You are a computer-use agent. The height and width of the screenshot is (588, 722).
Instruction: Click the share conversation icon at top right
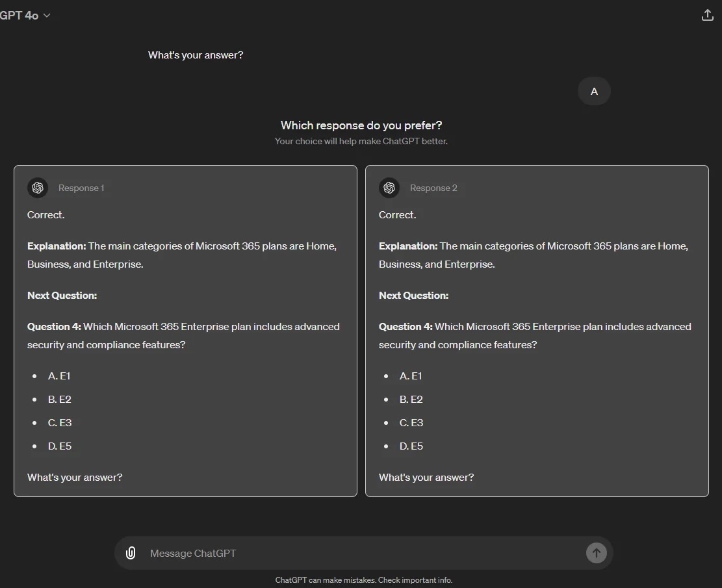point(708,16)
